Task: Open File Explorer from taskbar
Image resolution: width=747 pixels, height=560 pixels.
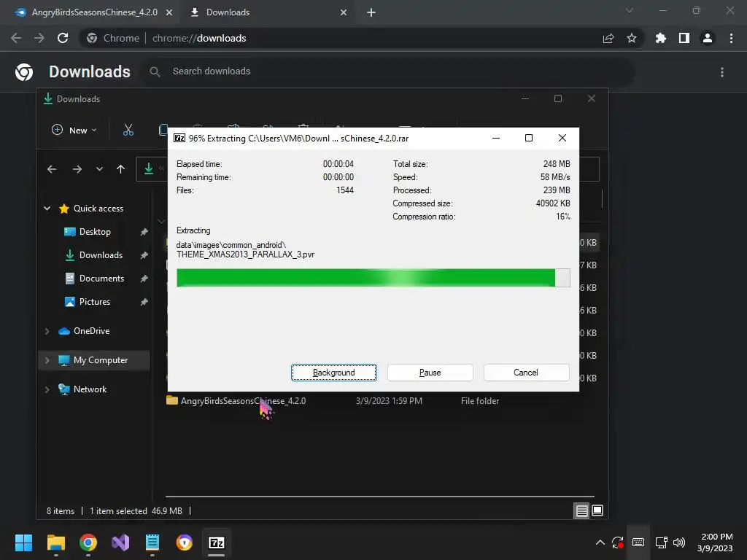Action: tap(56, 542)
